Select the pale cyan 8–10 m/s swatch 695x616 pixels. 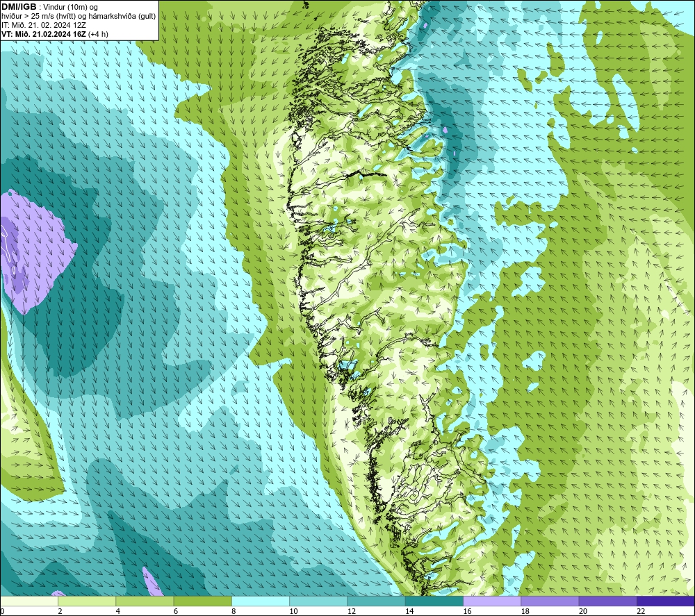click(261, 601)
